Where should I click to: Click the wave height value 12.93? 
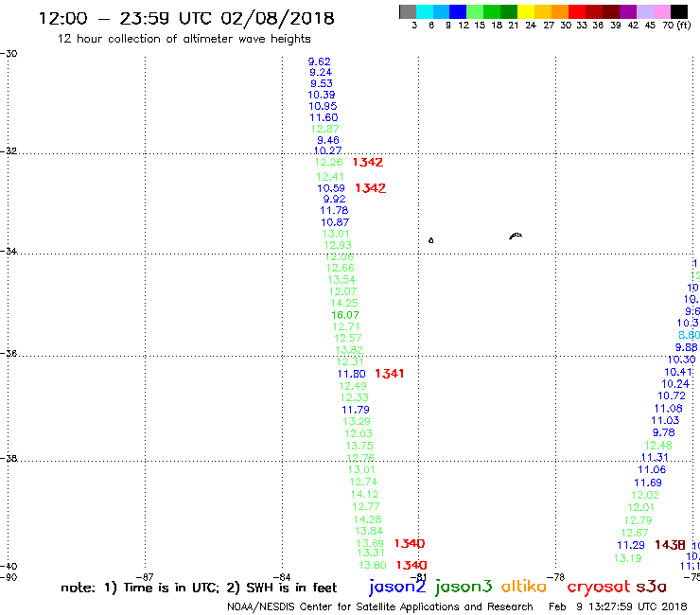click(338, 245)
